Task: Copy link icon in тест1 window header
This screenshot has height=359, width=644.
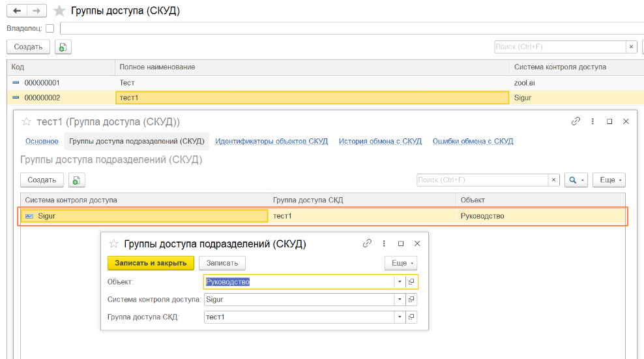Action: pyautogui.click(x=576, y=121)
